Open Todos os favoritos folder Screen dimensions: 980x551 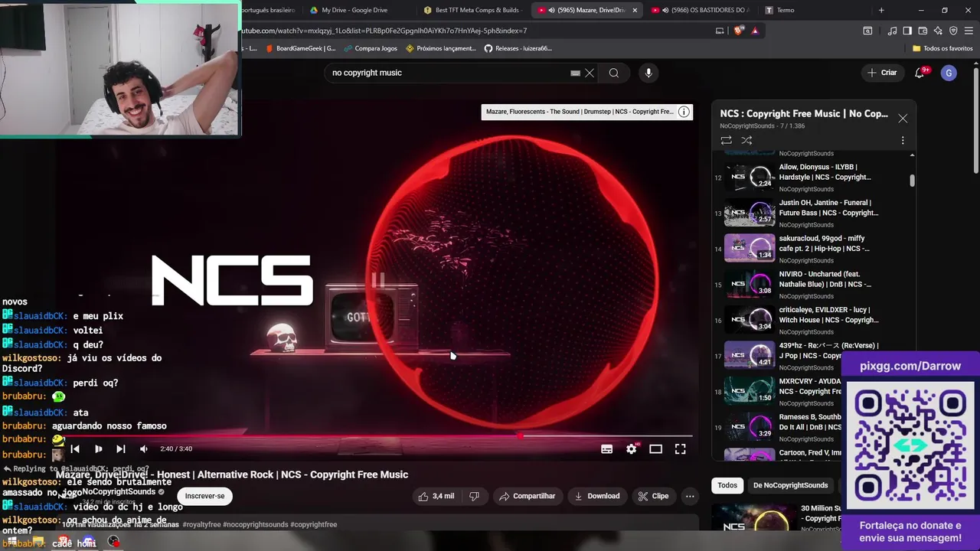[x=942, y=48]
